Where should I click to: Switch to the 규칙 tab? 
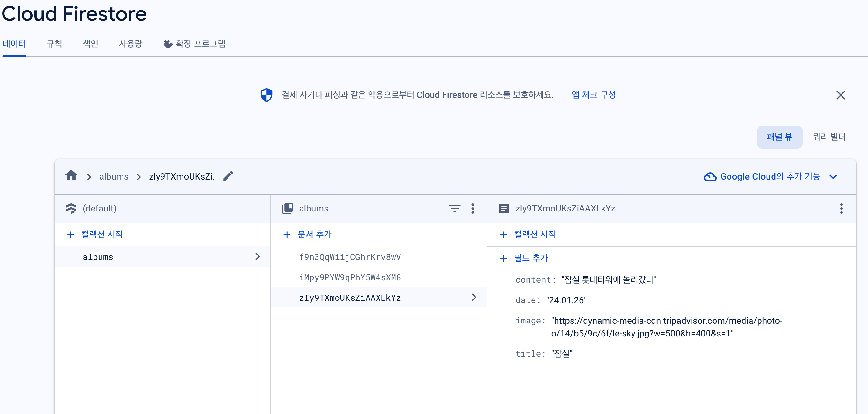pos(54,43)
